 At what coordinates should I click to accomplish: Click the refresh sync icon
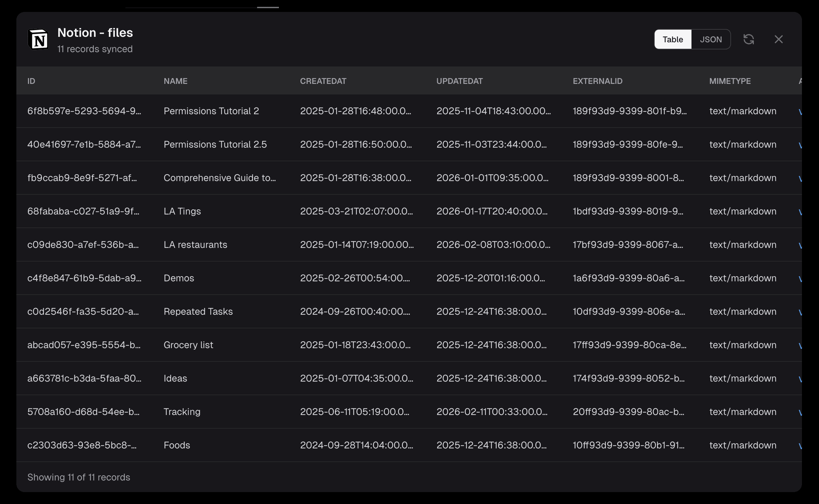pos(748,39)
